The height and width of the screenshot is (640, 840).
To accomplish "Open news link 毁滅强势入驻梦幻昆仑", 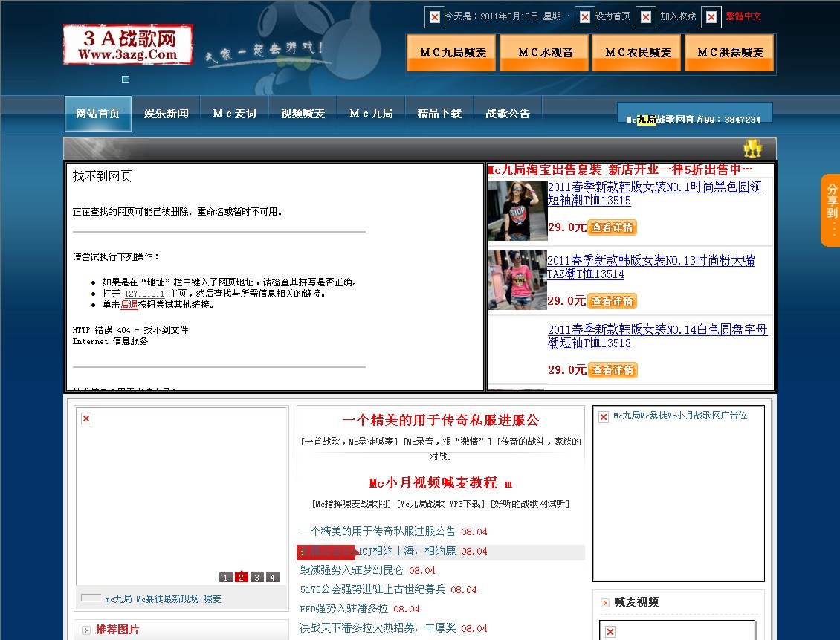I will coord(352,570).
